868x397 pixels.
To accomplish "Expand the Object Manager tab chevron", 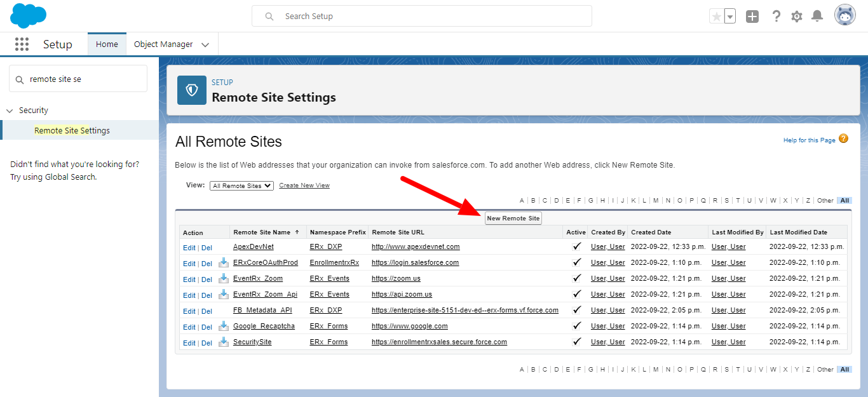I will coord(205,44).
